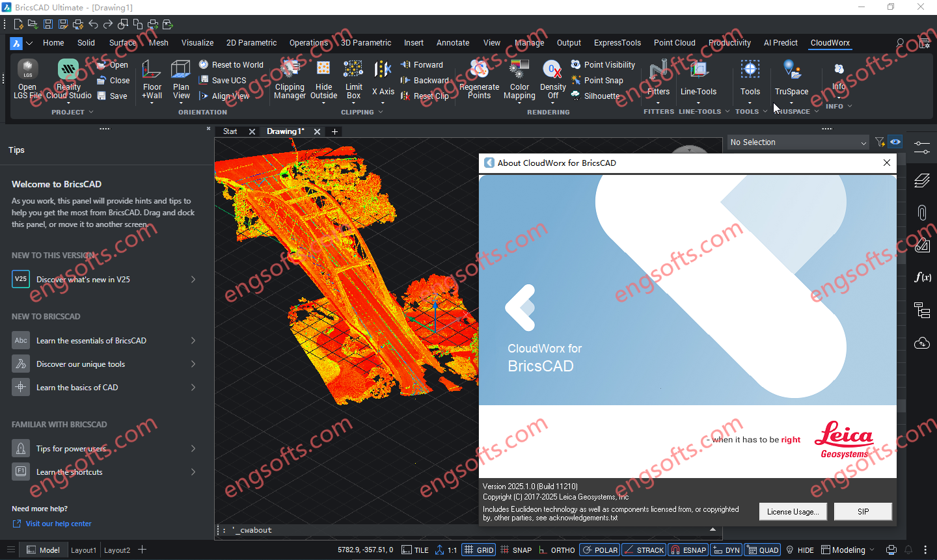The width and height of the screenshot is (937, 560).
Task: Open the Fitters tools
Action: 659,79
